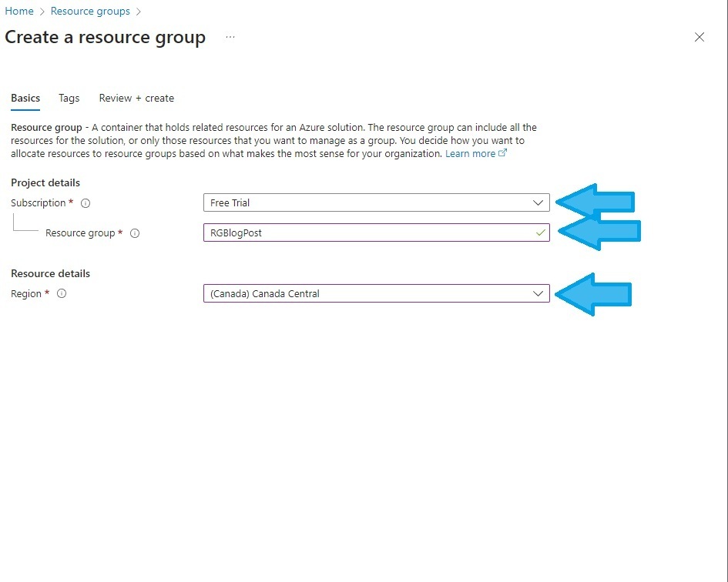
Task: Click the Subscription info icon
Action: pos(86,203)
